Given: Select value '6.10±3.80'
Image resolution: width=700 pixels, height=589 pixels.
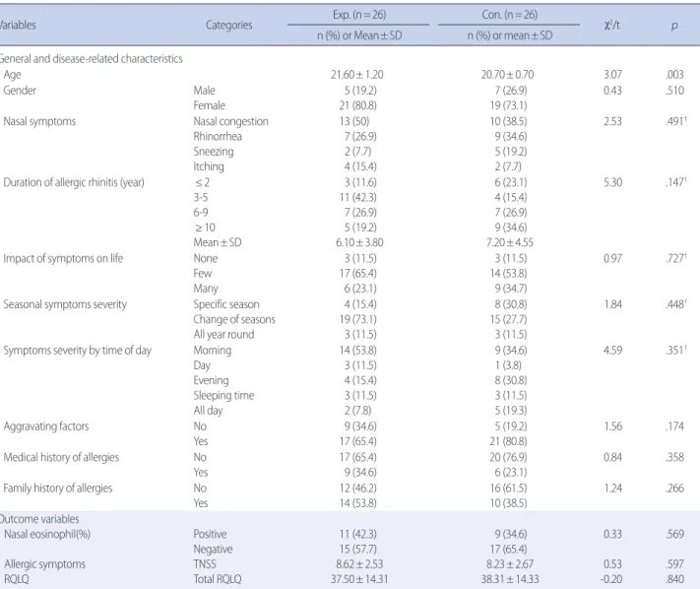Looking at the screenshot, I should coord(359,242).
